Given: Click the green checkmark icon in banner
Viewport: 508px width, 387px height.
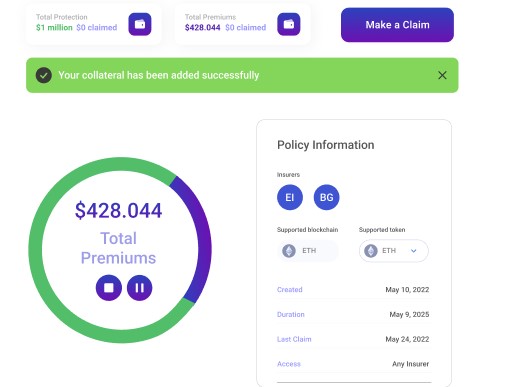Looking at the screenshot, I should 44,75.
